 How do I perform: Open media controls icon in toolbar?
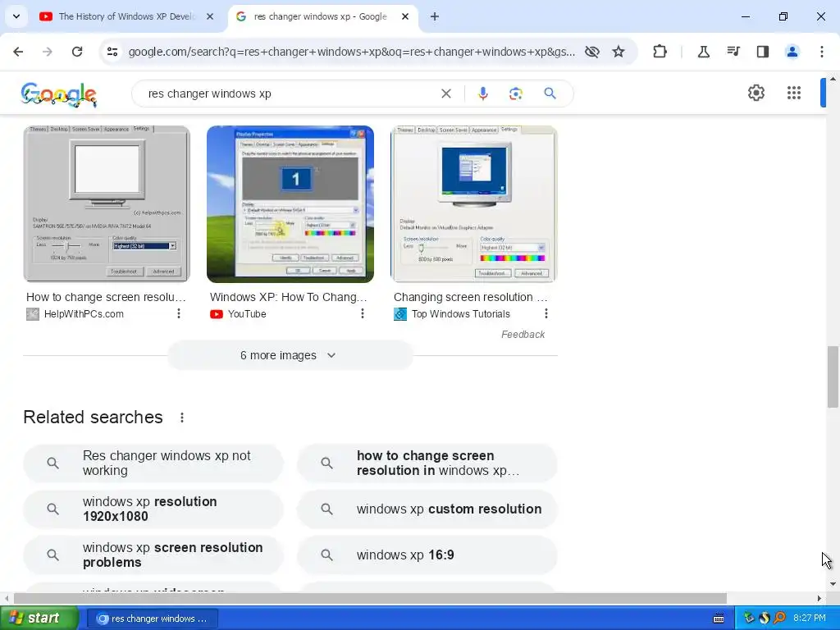[733, 52]
